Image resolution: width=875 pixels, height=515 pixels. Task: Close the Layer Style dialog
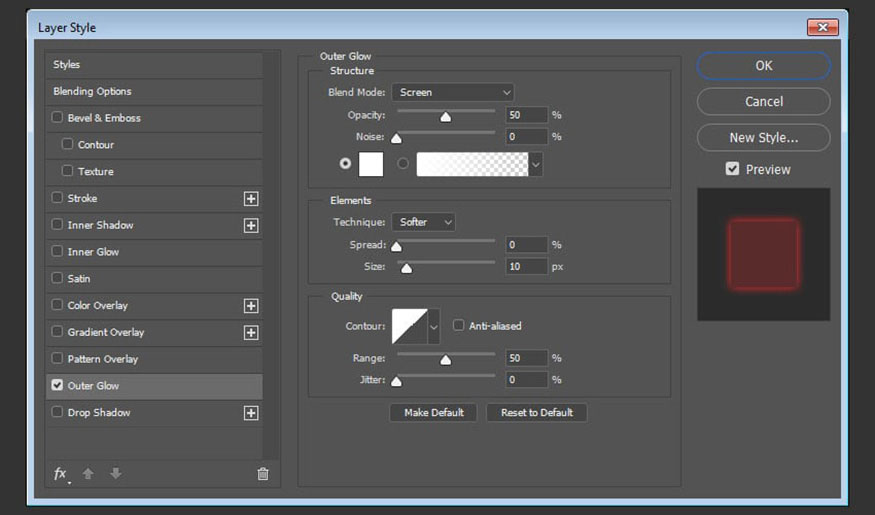(x=823, y=27)
